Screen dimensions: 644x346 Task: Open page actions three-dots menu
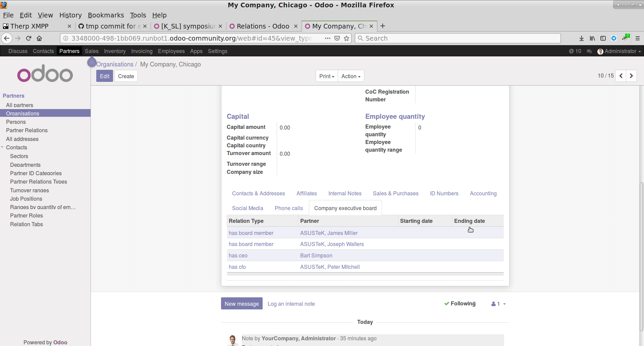328,38
